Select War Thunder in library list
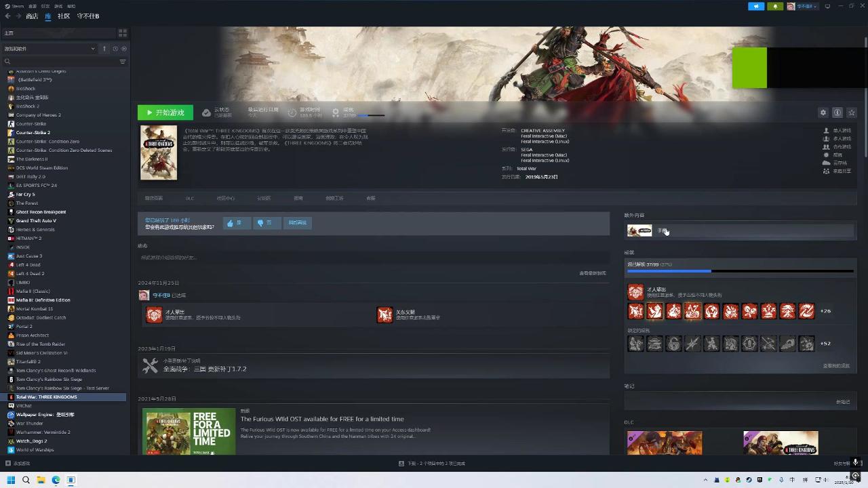The image size is (868, 488). click(x=29, y=424)
